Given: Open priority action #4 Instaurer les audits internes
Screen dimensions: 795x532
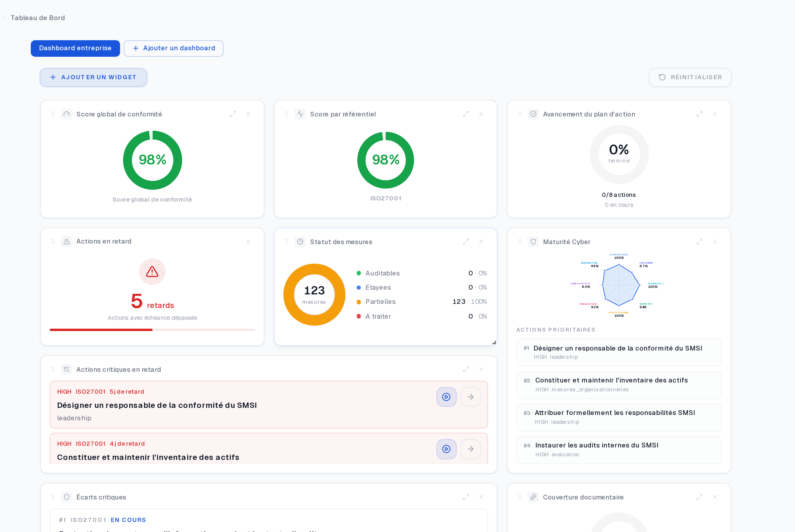Looking at the screenshot, I should 619,450.
